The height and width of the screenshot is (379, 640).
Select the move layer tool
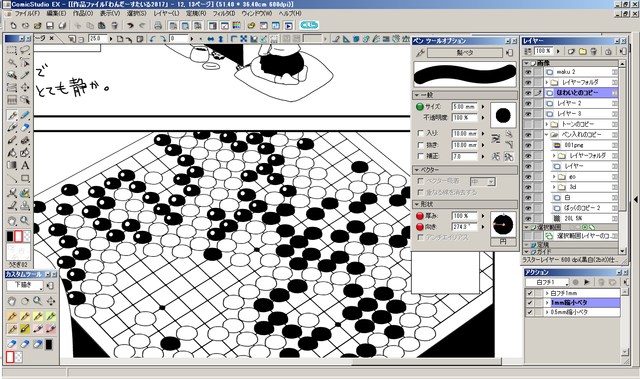click(25, 87)
